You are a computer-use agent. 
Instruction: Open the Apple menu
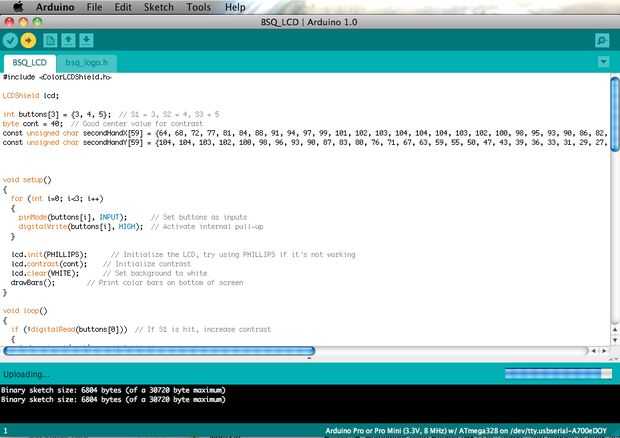(x=18, y=7)
